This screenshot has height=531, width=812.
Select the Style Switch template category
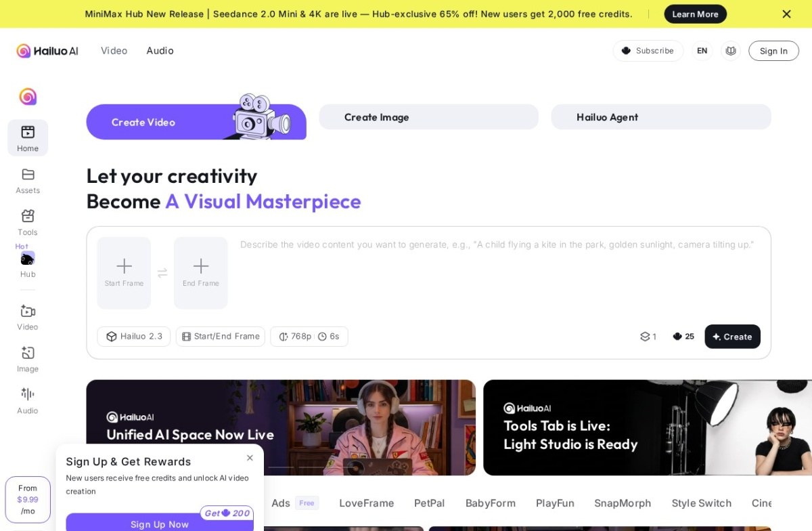coord(702,503)
